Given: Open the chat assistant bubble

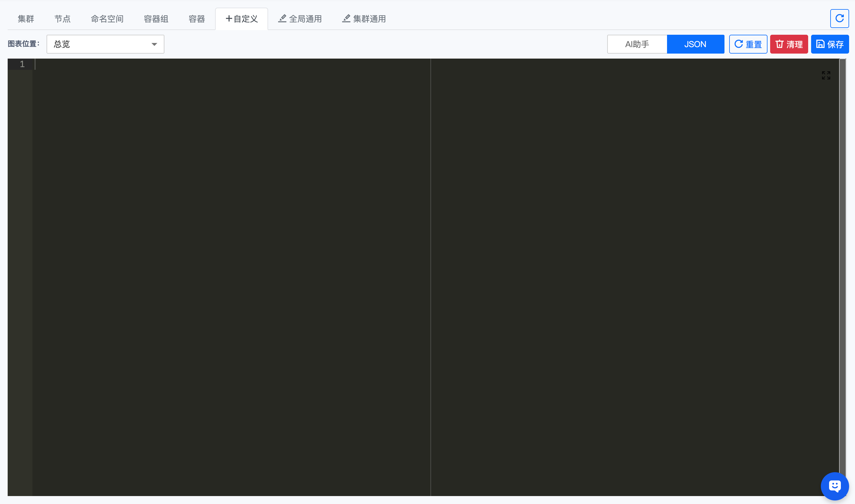Looking at the screenshot, I should 834,486.
